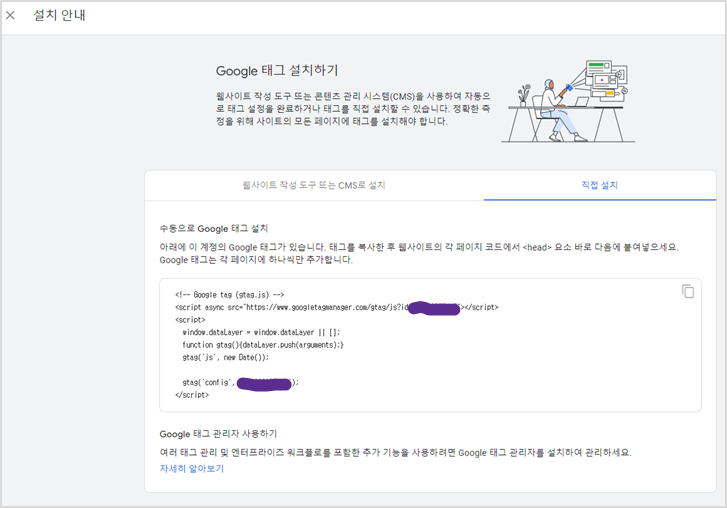727x508 pixels.
Task: Click the script async src googletagmanager line
Action: (337, 307)
